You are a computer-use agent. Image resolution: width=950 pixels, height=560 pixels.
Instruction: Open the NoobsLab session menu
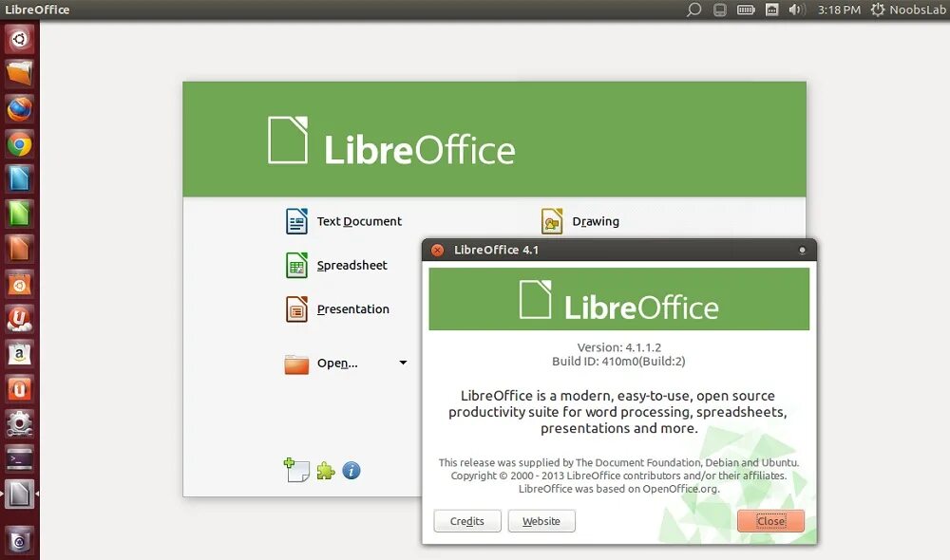click(907, 9)
